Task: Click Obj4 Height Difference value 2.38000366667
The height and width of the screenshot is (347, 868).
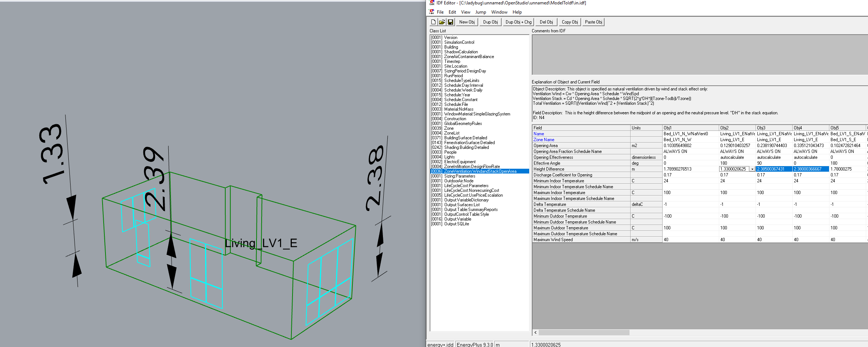Action: pos(811,169)
